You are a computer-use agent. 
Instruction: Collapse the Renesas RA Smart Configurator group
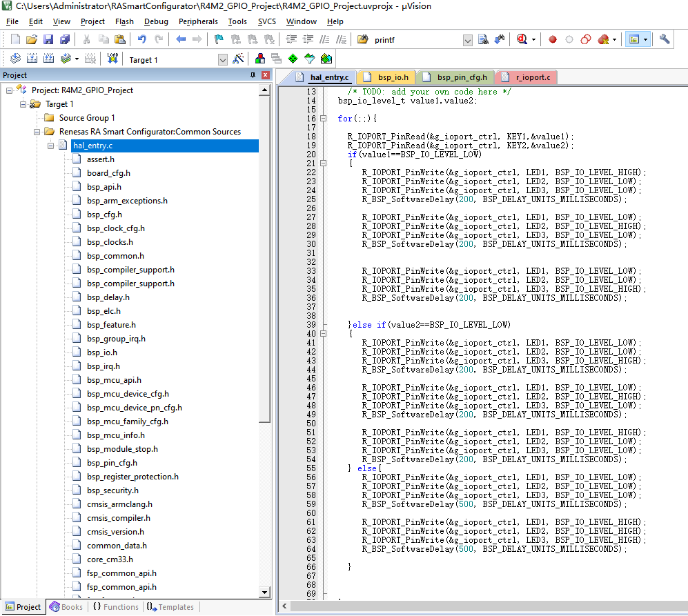coord(37,132)
